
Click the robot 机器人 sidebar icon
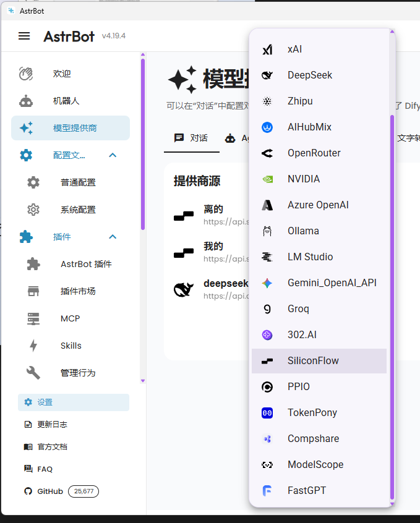26,101
